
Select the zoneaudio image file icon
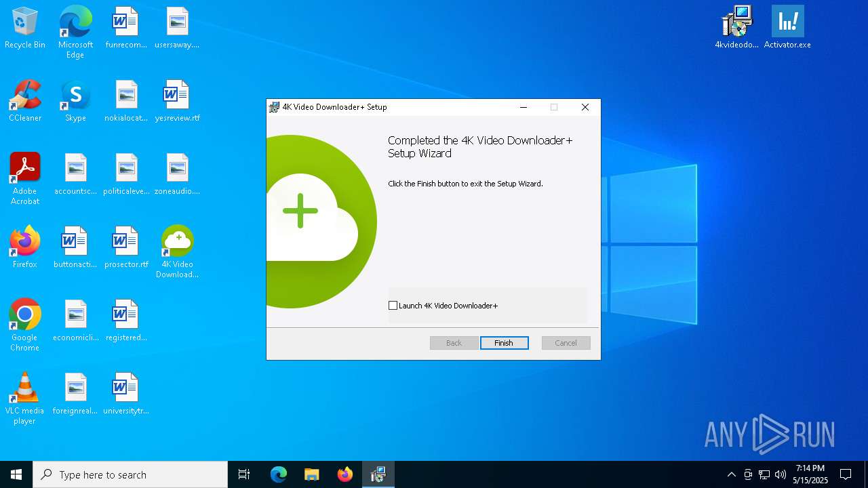click(x=177, y=175)
